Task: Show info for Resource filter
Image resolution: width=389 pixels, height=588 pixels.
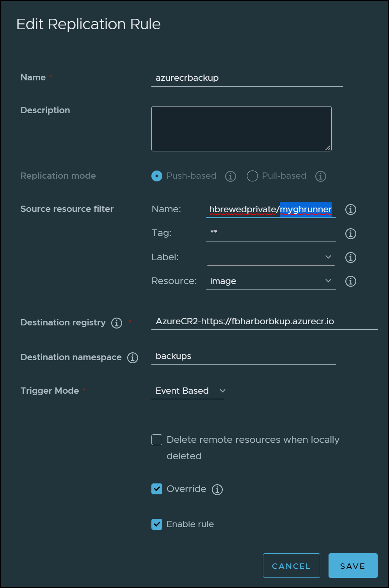Action: pyautogui.click(x=351, y=281)
